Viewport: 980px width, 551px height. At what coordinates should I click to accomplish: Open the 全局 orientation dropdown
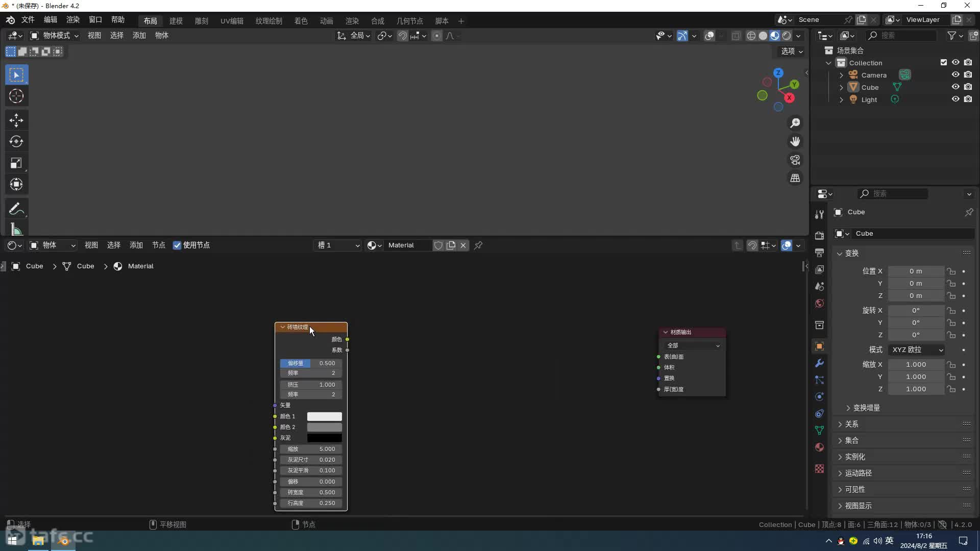click(x=353, y=36)
